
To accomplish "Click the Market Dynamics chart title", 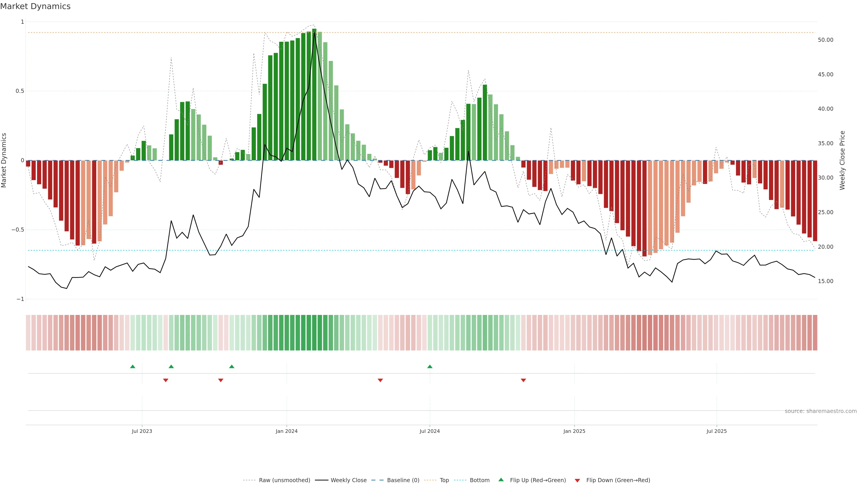I will pos(35,6).
